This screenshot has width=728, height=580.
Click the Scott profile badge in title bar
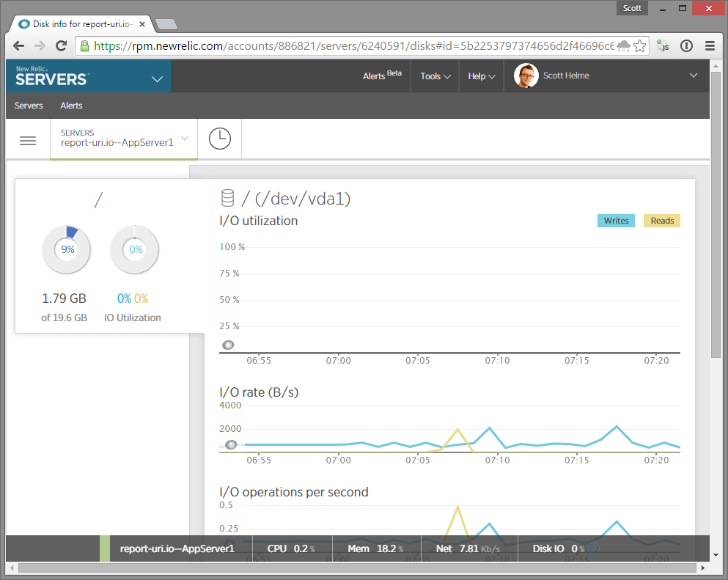point(632,8)
